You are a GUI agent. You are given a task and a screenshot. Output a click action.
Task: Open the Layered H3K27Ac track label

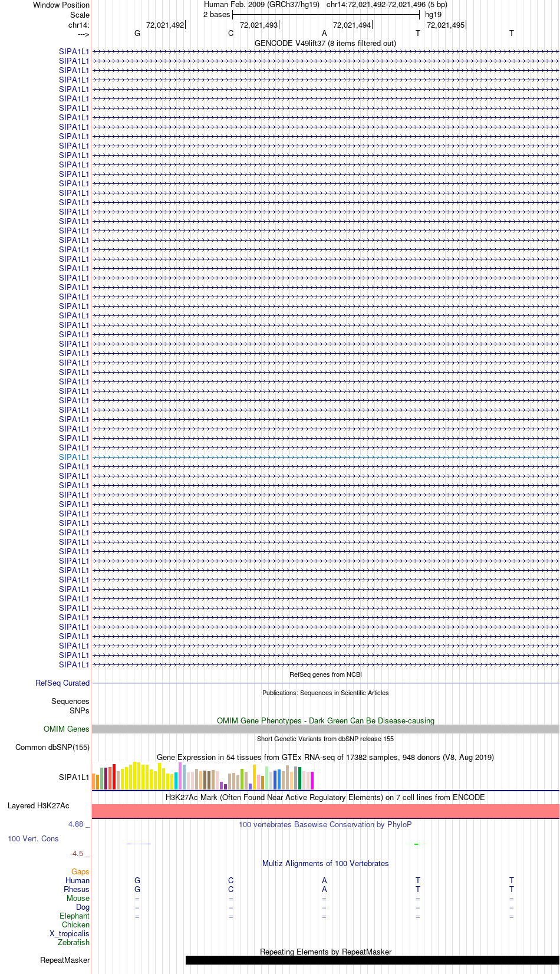[38, 805]
